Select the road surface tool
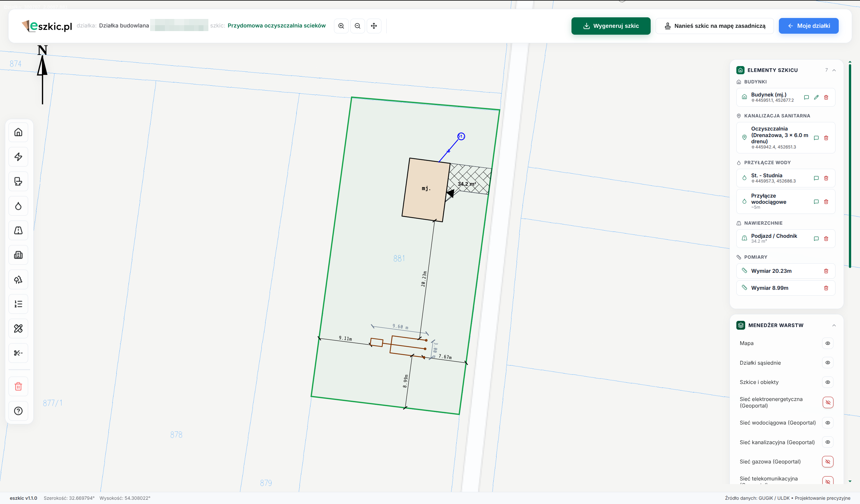Image resolution: width=860 pixels, height=504 pixels. [x=18, y=230]
